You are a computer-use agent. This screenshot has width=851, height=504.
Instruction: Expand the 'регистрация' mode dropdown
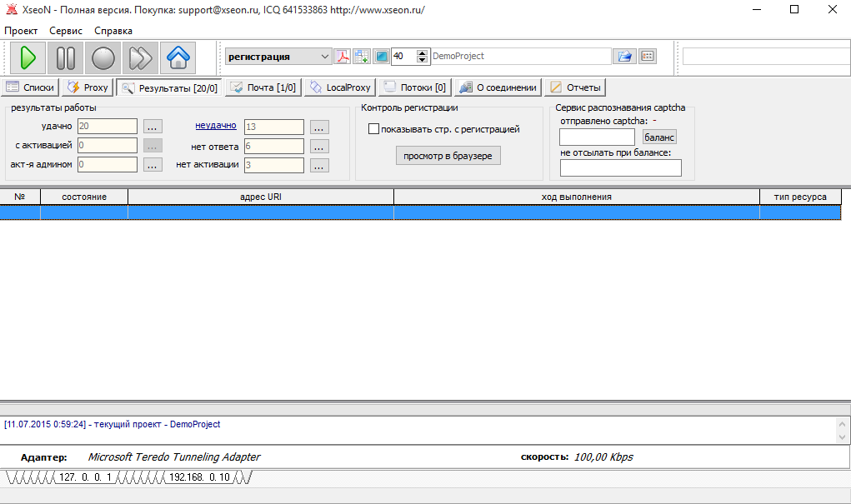pos(324,57)
